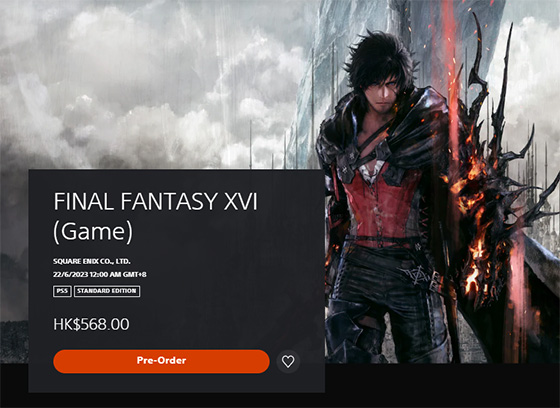Viewport: 560px width, 408px height.
Task: Click the 22/6/2023 release date text
Action: pos(100,274)
